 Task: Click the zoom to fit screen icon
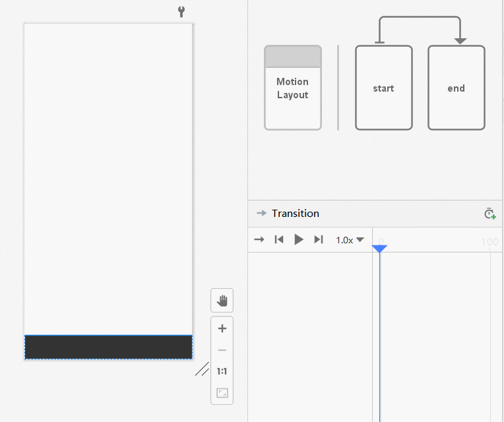222,393
